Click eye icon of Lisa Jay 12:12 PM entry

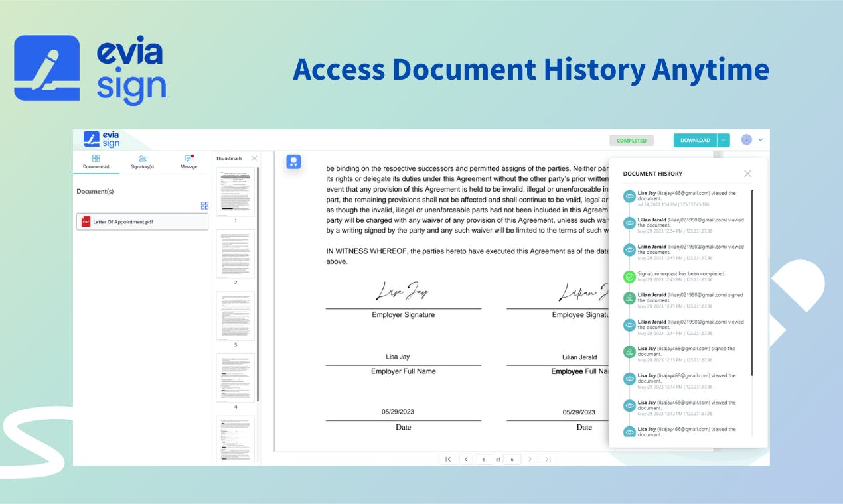(629, 405)
